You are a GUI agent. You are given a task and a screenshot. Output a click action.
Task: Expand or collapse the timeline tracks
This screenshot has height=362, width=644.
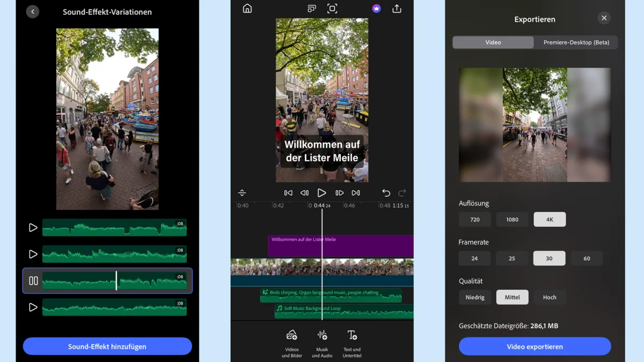tap(242, 193)
